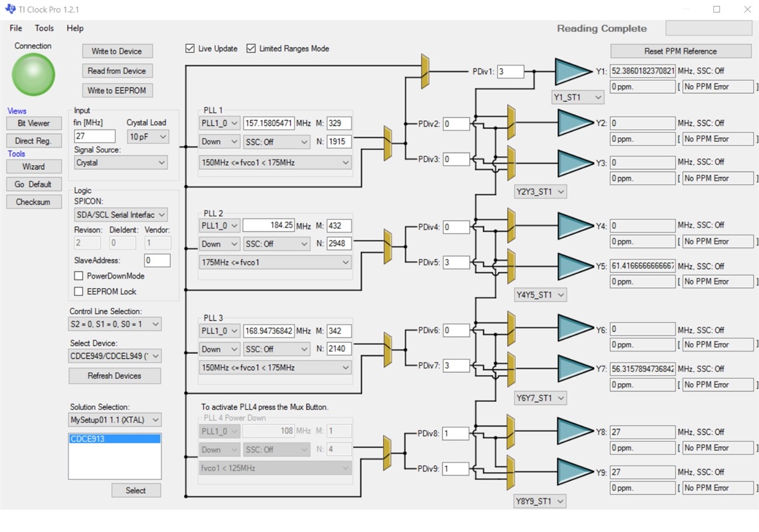Toggle the Y2 output mux

coord(511,122)
